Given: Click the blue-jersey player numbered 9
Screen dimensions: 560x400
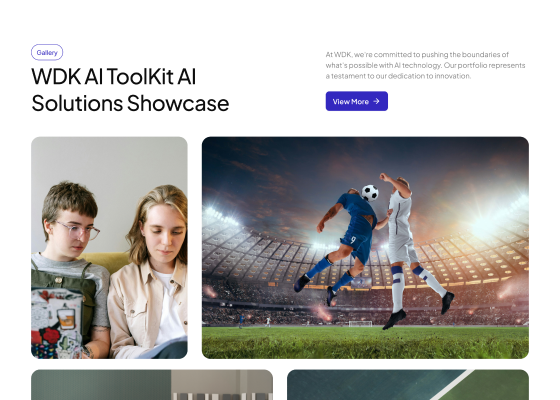Looking at the screenshot, I should point(345,243).
